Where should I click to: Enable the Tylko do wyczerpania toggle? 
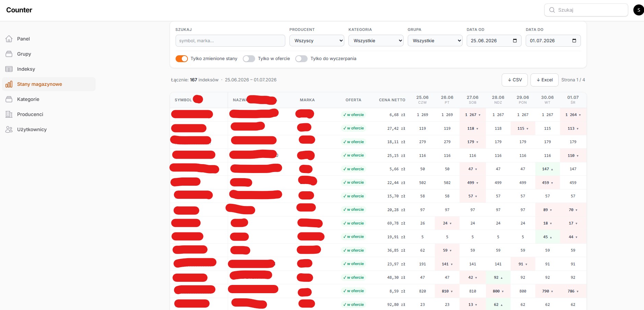pyautogui.click(x=301, y=59)
